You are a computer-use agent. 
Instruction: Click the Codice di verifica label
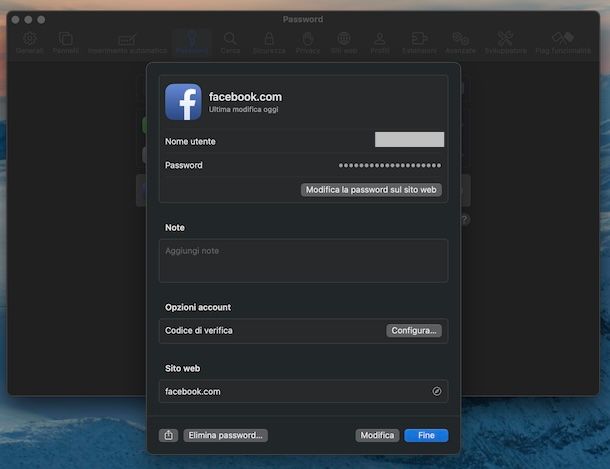(x=199, y=331)
